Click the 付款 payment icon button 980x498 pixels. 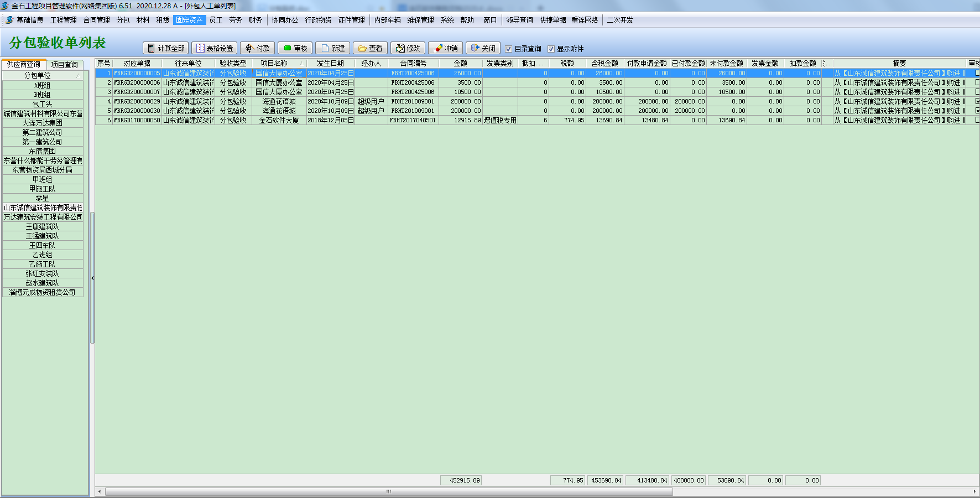[249, 49]
